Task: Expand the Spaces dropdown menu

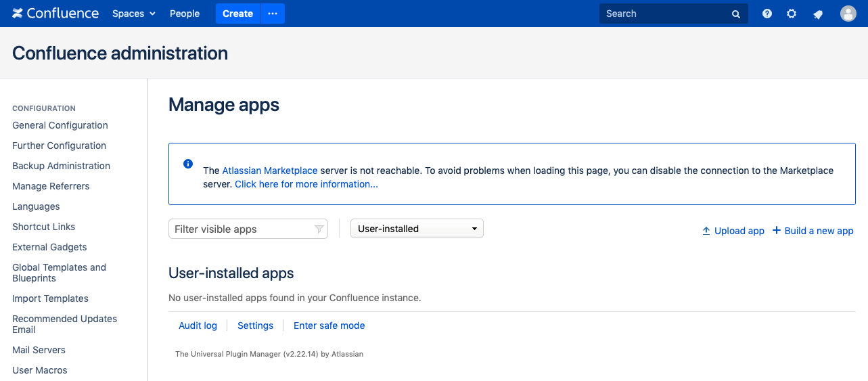Action: [x=134, y=14]
